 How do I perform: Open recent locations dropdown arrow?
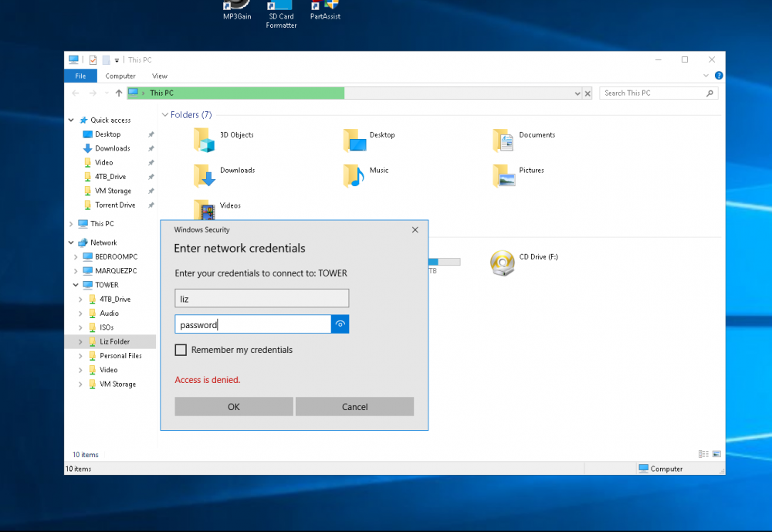(107, 93)
